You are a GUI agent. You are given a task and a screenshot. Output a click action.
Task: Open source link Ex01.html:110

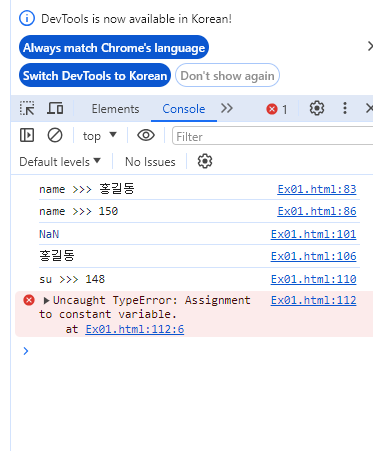click(313, 279)
